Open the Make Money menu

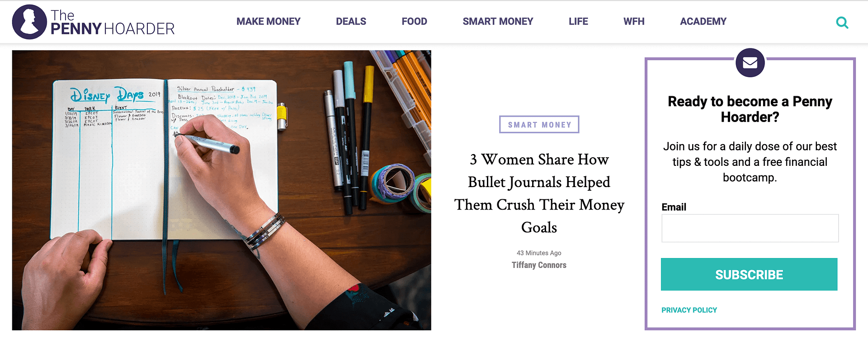pyautogui.click(x=268, y=22)
